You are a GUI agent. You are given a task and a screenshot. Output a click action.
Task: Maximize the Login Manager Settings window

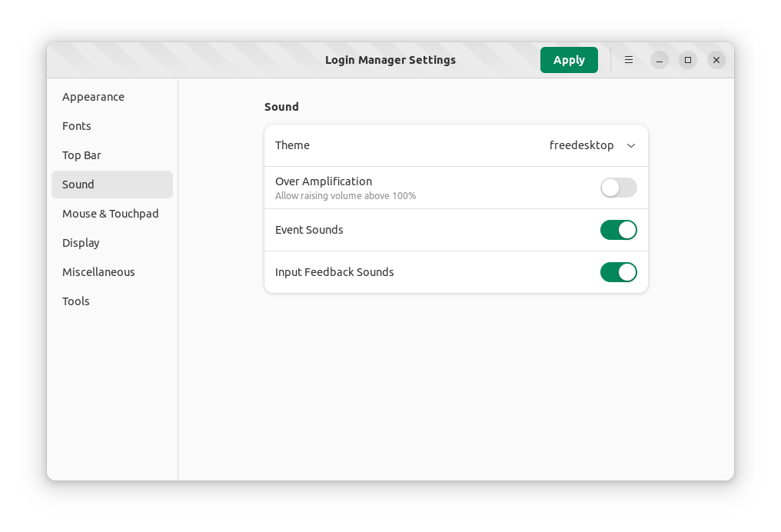tap(688, 60)
